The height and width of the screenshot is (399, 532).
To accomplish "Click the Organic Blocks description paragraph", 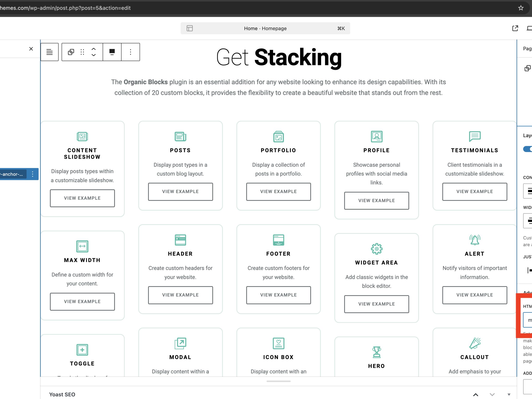I will pos(278,87).
